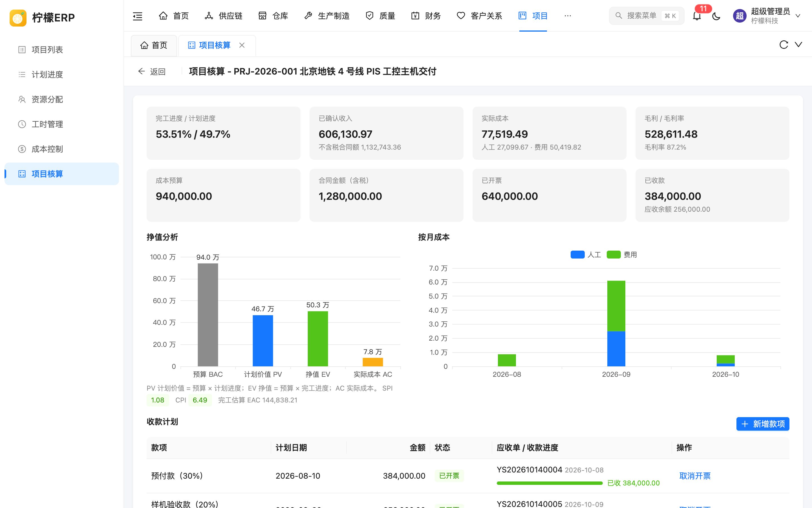Toggle the 人工 legend swatch
The height and width of the screenshot is (508, 812).
click(577, 255)
